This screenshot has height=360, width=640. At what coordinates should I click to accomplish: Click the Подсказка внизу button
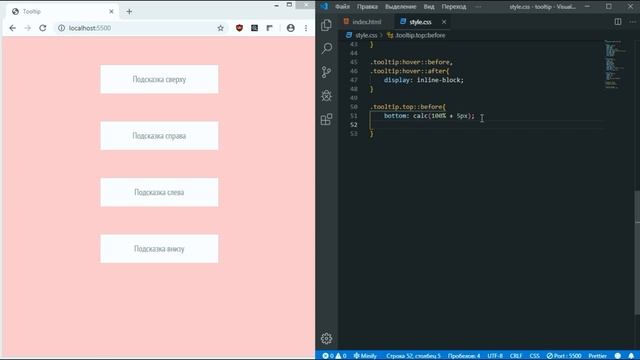[159, 249]
